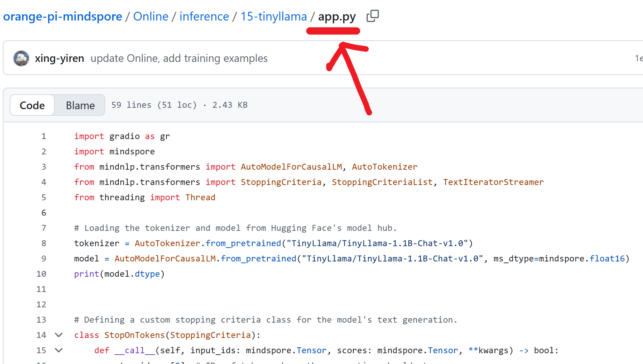Click 'AutoModelForCausalLM' in the line 3 import

point(291,167)
